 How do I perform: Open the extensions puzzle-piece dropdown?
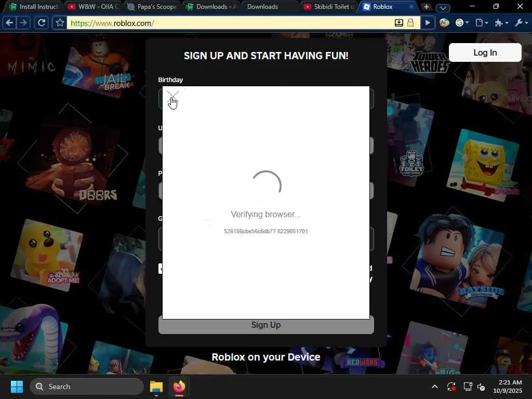pos(501,23)
